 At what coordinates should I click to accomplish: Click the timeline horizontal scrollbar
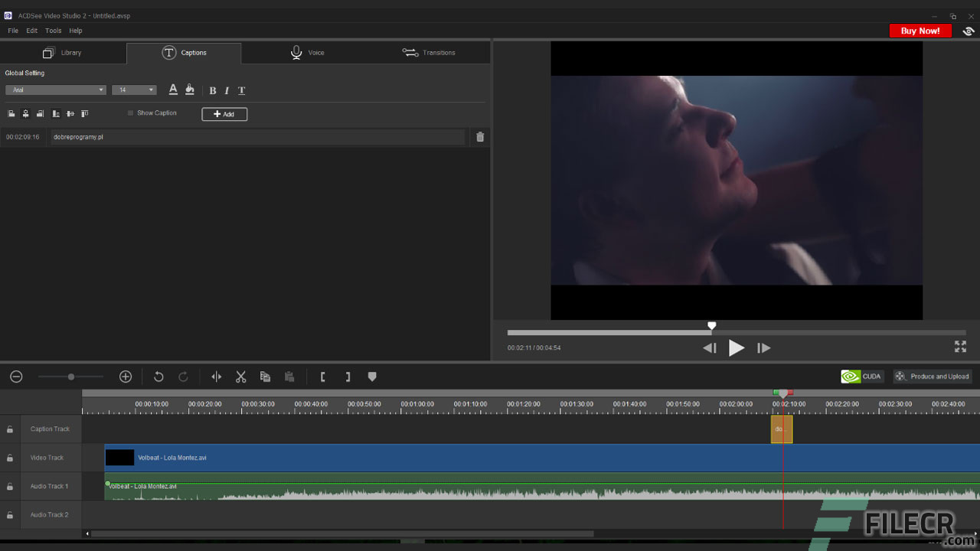(x=342, y=533)
